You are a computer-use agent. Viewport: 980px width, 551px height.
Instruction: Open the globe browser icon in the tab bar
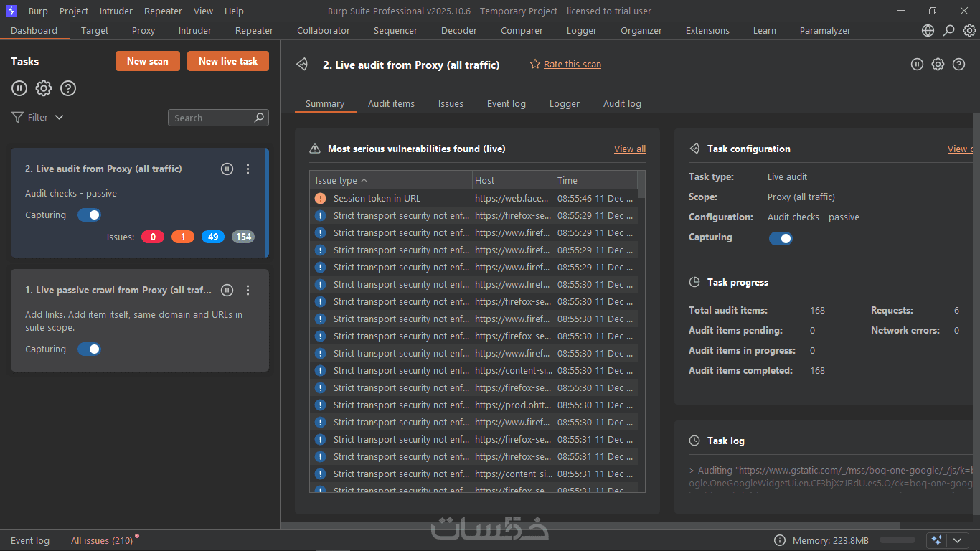pos(928,30)
